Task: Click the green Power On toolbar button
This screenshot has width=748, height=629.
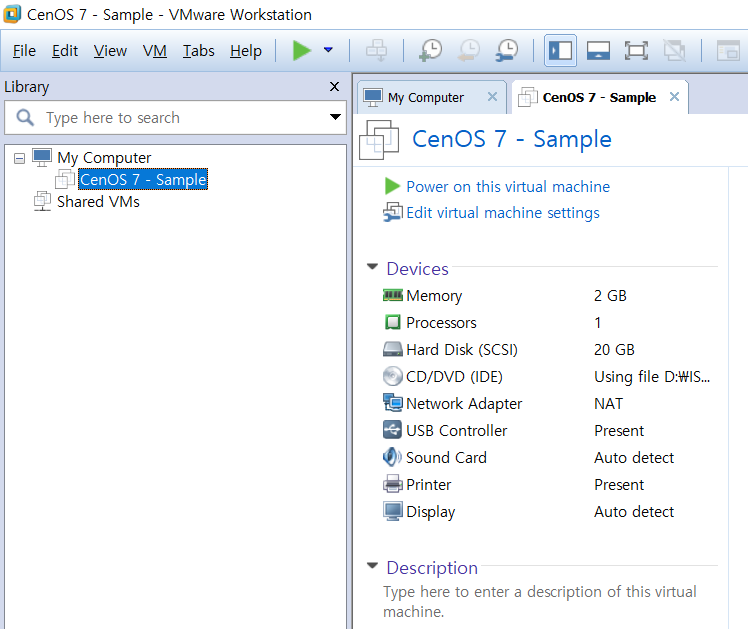Action: coord(301,50)
